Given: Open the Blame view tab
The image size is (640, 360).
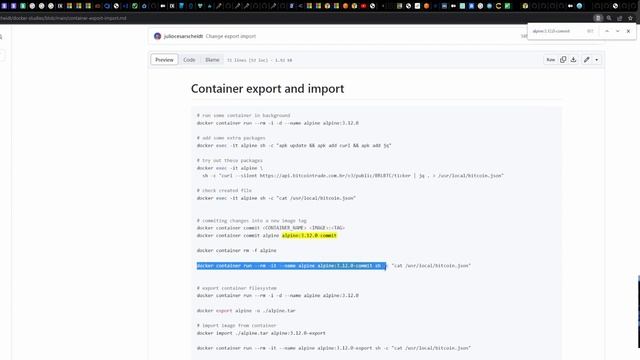Looking at the screenshot, I should coord(212,60).
